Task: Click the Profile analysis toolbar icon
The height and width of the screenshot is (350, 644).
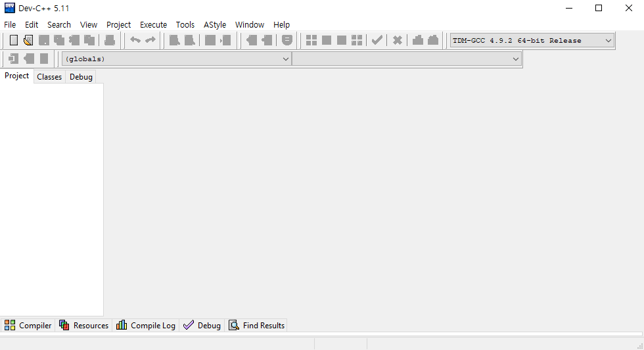Action: click(418, 40)
